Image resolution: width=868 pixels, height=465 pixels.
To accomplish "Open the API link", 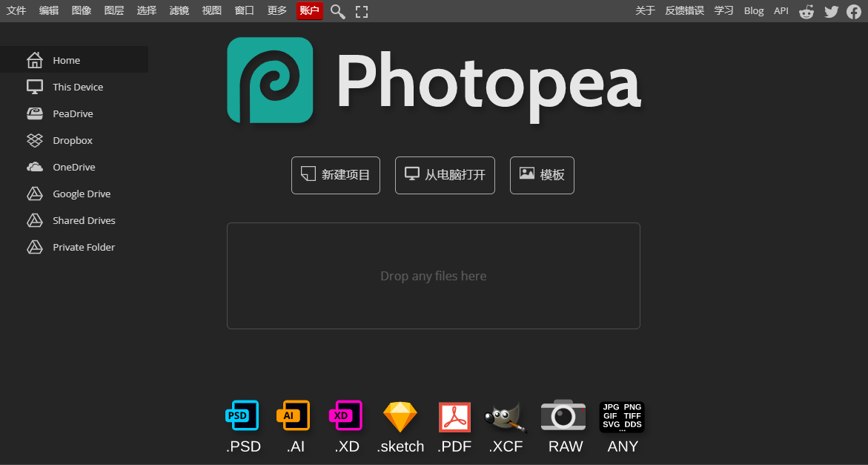I will pyautogui.click(x=781, y=10).
